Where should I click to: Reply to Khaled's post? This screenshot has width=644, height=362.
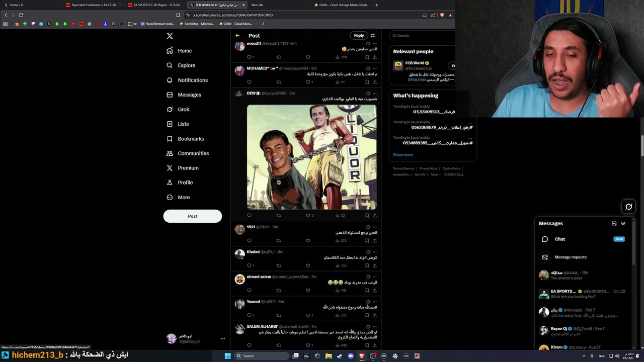click(x=249, y=265)
